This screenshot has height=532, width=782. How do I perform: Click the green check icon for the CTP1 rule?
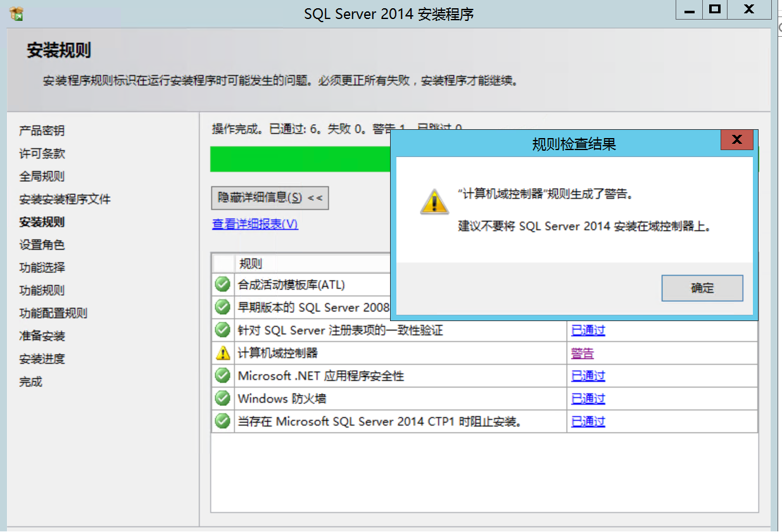point(223,421)
